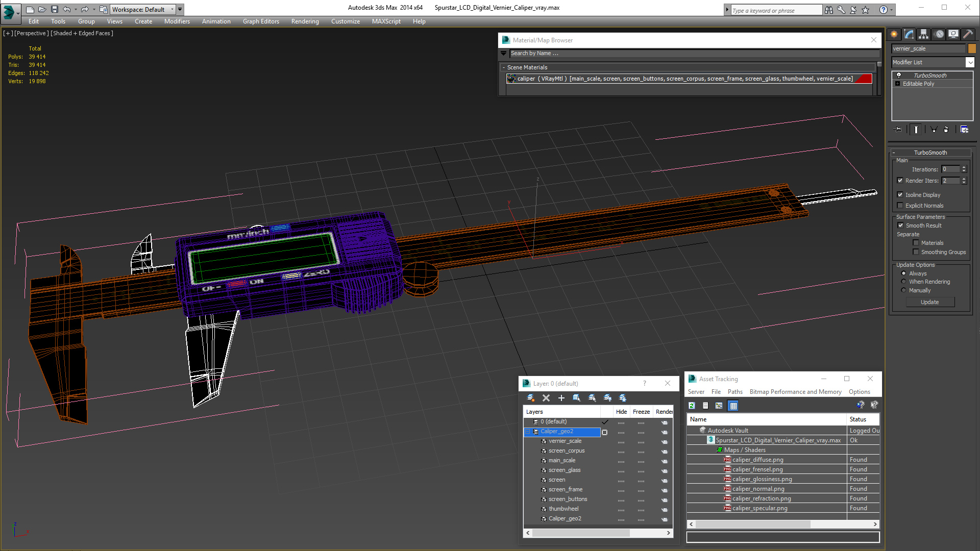This screenshot has height=551, width=980.
Task: Click Hide/Unhide All Layers icon
Action: [607, 398]
